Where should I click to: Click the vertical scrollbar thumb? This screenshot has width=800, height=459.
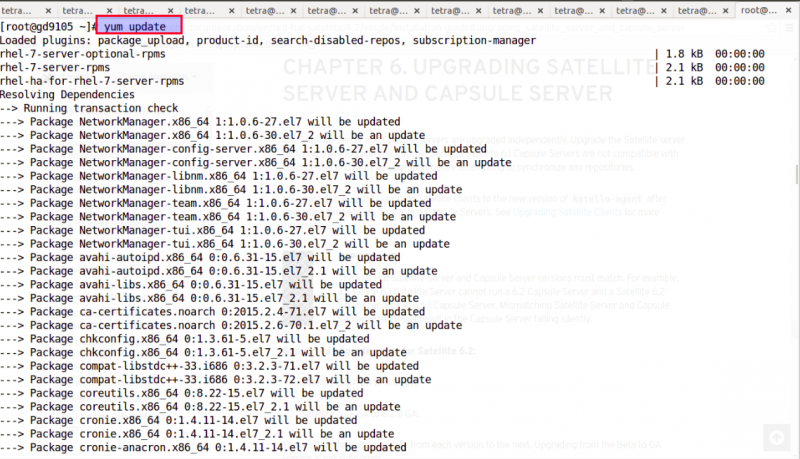point(797,174)
